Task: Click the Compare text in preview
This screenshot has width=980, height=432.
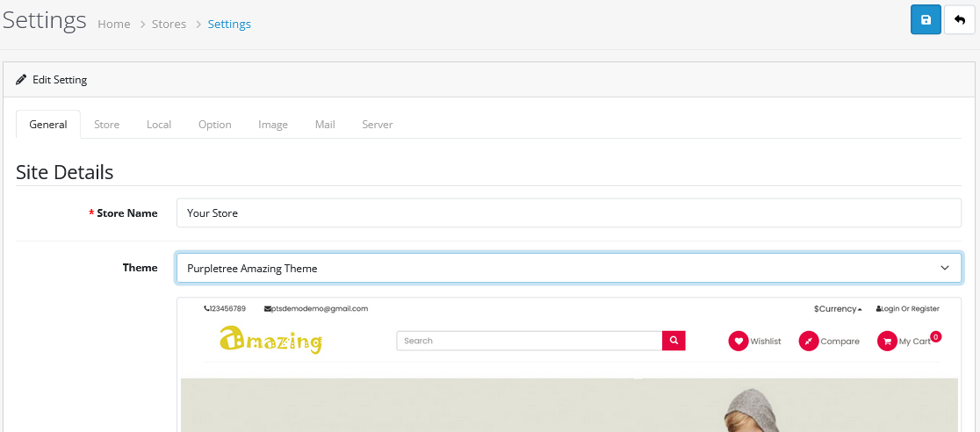Action: click(x=840, y=342)
